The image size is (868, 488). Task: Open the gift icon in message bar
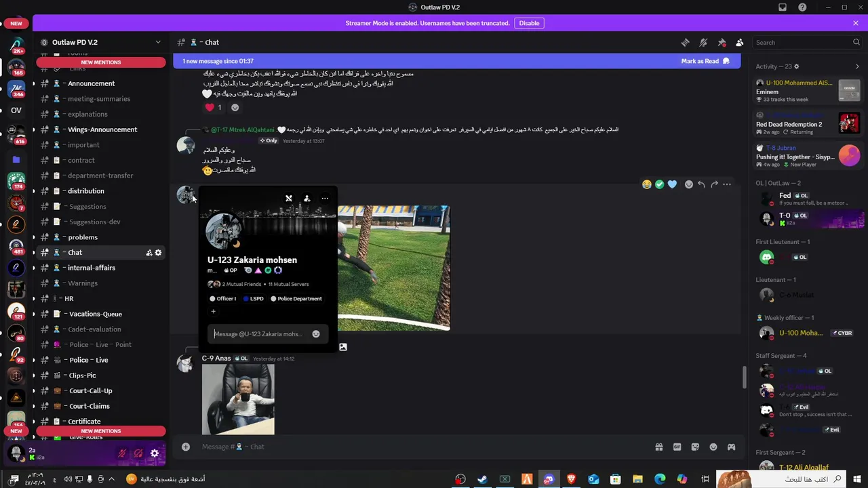(x=658, y=447)
